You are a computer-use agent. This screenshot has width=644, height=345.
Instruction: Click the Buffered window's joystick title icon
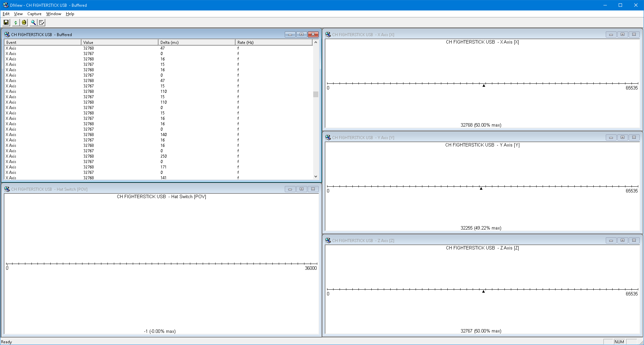click(x=7, y=34)
